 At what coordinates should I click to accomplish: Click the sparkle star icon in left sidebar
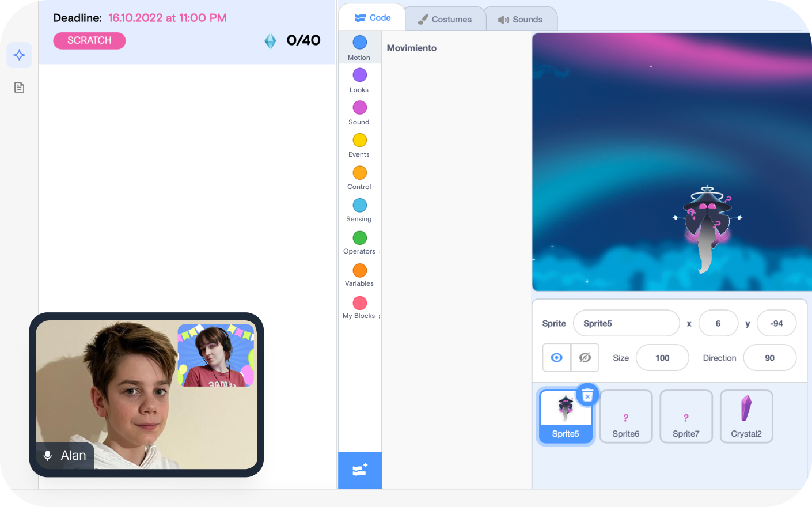(19, 55)
